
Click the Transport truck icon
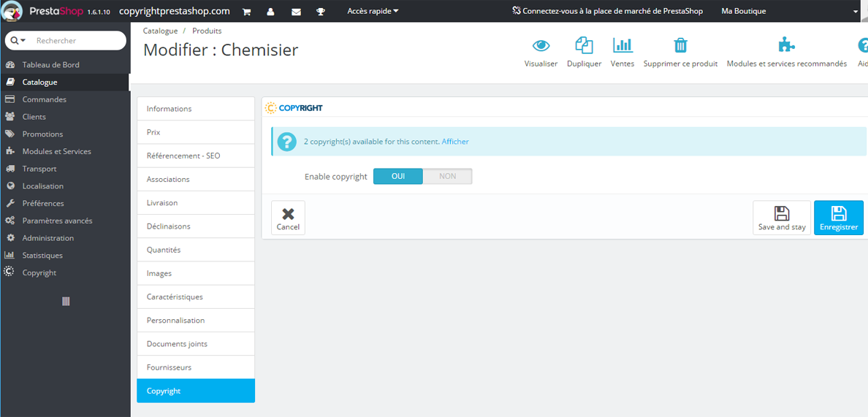pos(9,169)
